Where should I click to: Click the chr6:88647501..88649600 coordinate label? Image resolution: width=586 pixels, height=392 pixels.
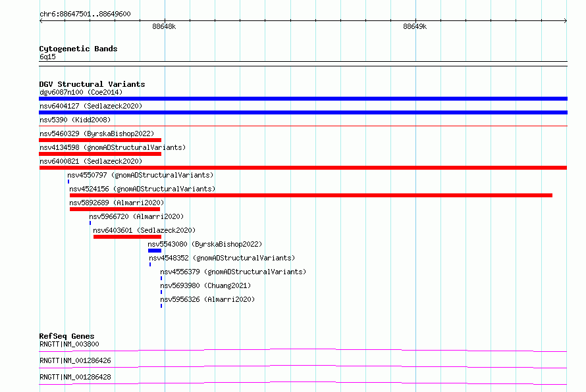coord(85,14)
